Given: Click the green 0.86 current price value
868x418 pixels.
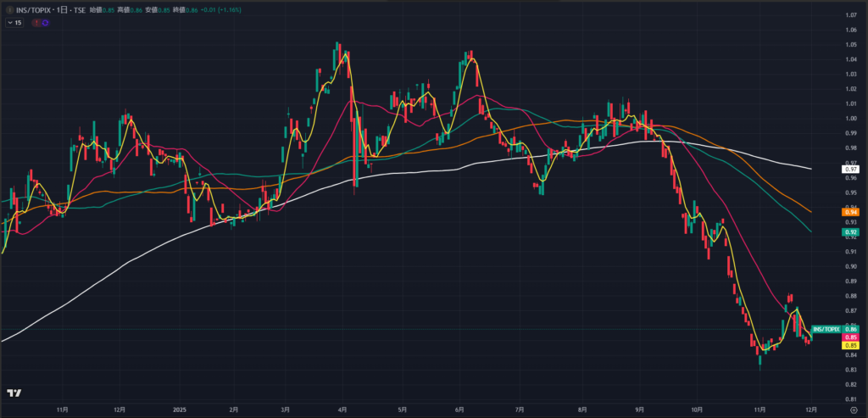Looking at the screenshot, I should [x=852, y=328].
